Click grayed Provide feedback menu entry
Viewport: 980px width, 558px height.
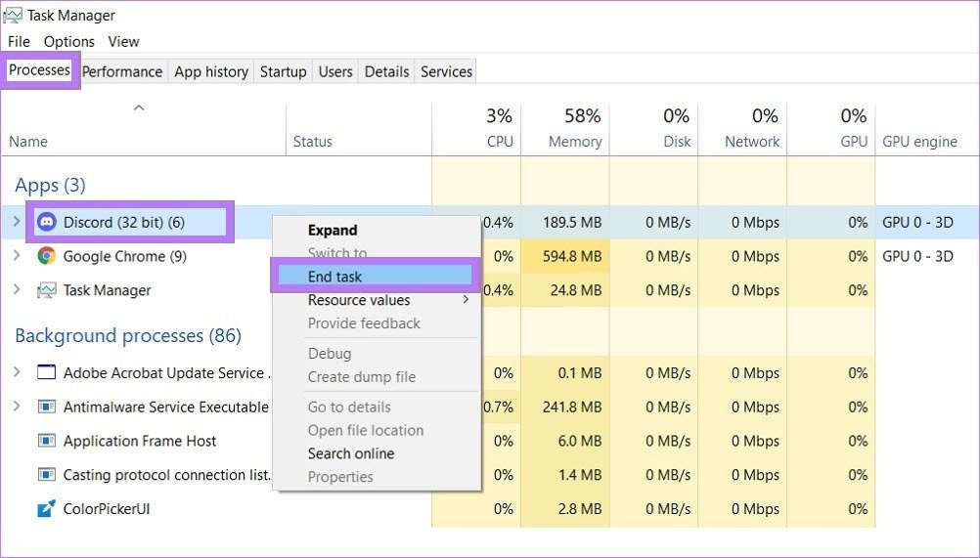(377, 323)
